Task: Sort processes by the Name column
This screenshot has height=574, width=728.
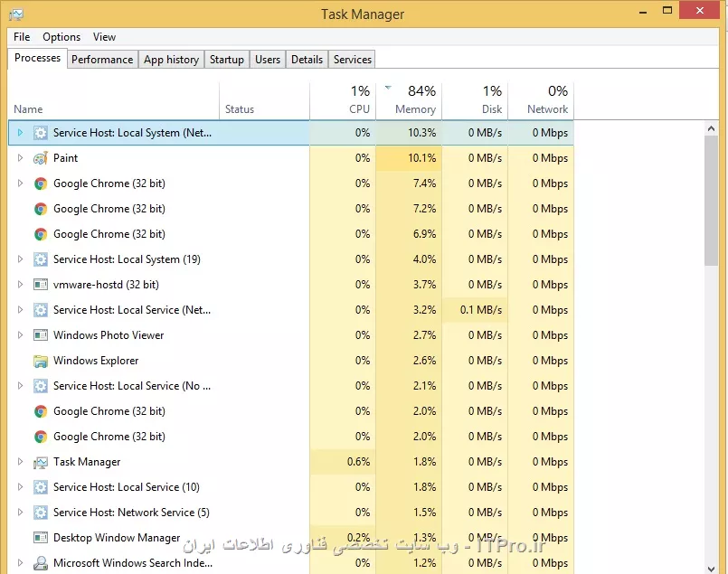Action: (114, 100)
